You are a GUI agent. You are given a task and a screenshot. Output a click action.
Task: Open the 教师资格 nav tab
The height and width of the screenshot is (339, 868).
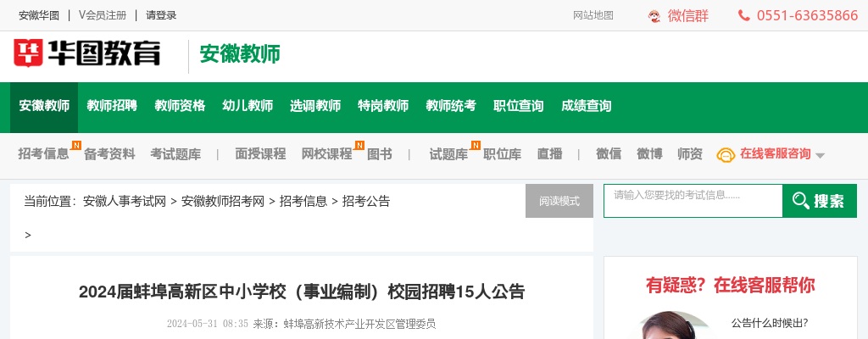(x=180, y=106)
